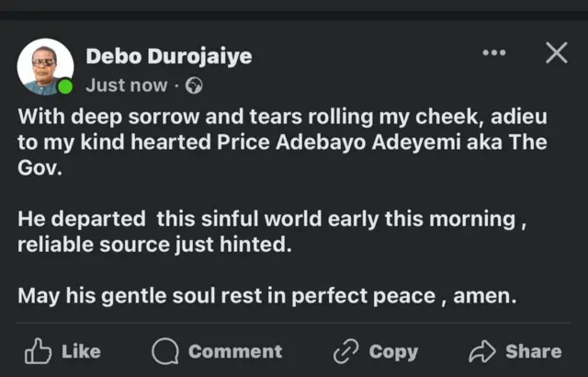Click the speech bubble Comment icon
The height and width of the screenshot is (377, 588).
165,351
